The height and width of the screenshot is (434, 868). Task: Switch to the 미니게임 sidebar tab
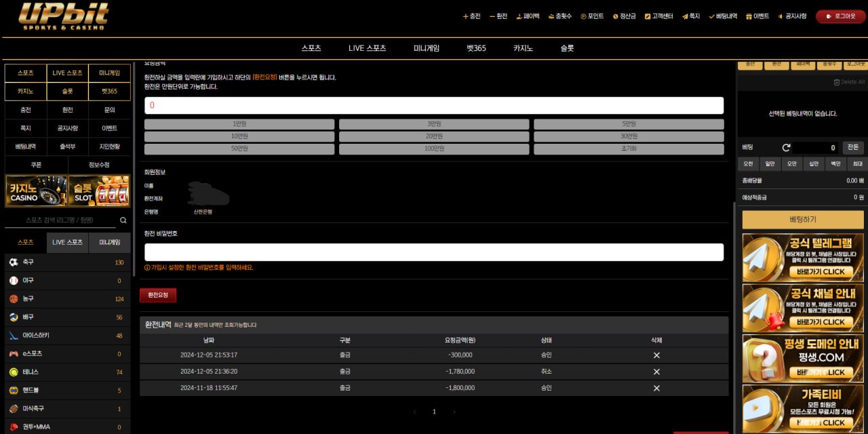109,242
